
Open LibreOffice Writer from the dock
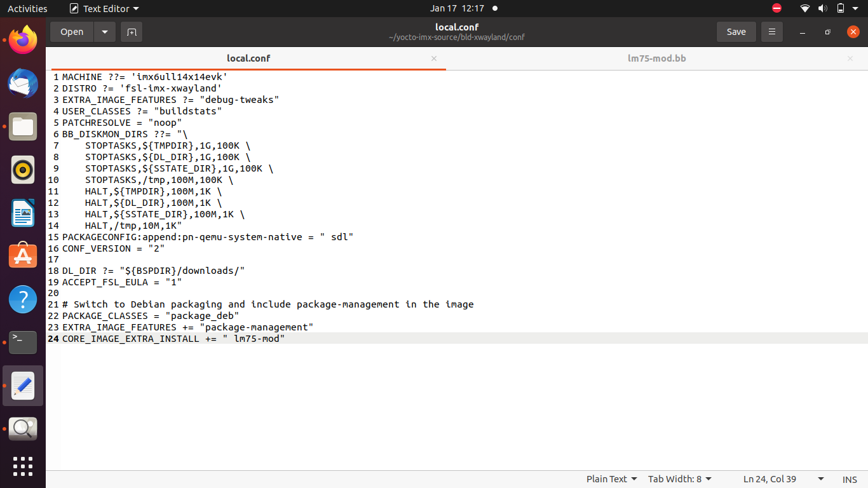coord(23,213)
